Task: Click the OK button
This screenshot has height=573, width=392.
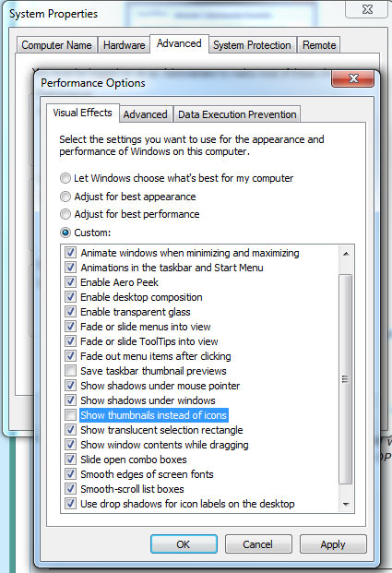Action: pyautogui.click(x=184, y=544)
